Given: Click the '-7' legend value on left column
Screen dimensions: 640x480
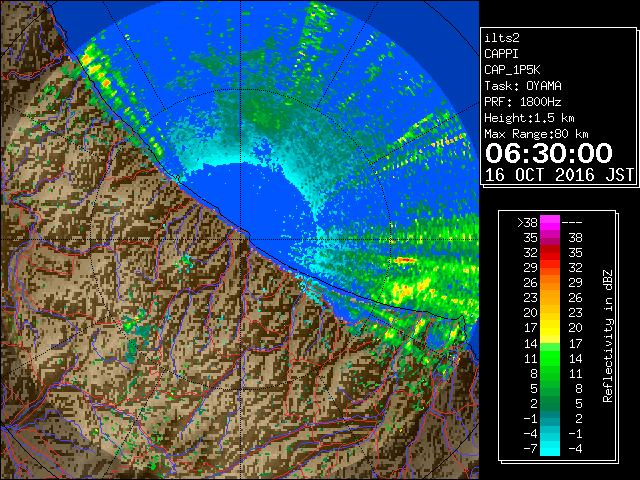Looking at the screenshot, I should [x=530, y=448].
